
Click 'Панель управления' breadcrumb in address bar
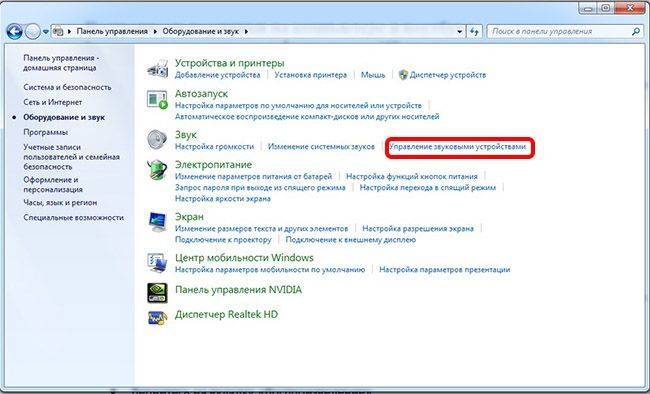pos(112,32)
